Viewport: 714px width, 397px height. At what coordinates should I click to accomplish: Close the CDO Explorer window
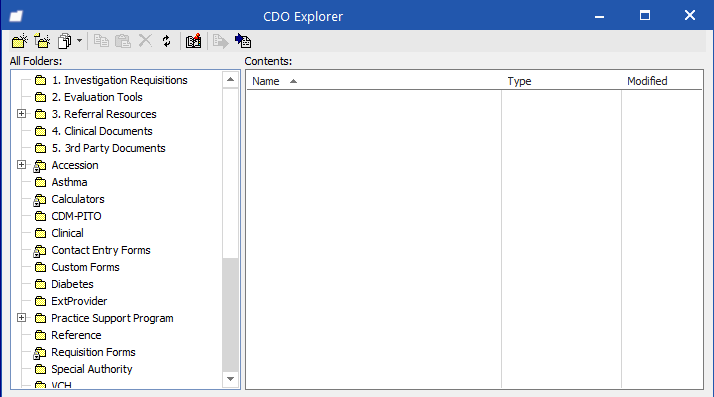(690, 15)
